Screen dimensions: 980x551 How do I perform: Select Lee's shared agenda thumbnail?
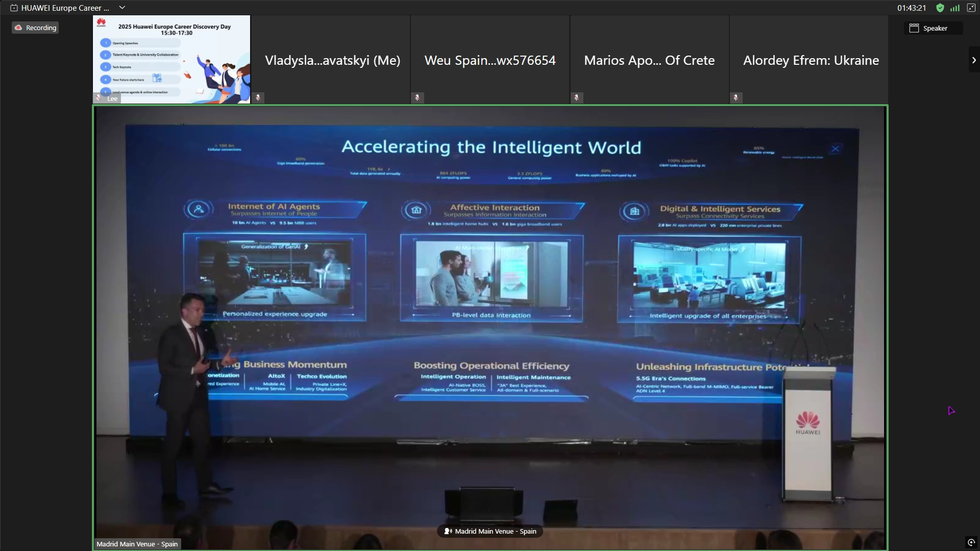tap(171, 59)
